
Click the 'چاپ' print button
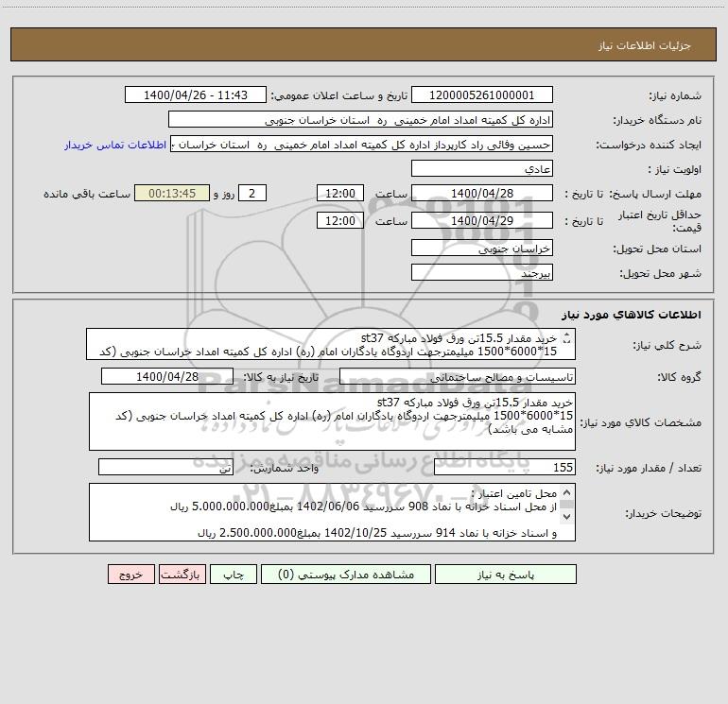coord(234,575)
